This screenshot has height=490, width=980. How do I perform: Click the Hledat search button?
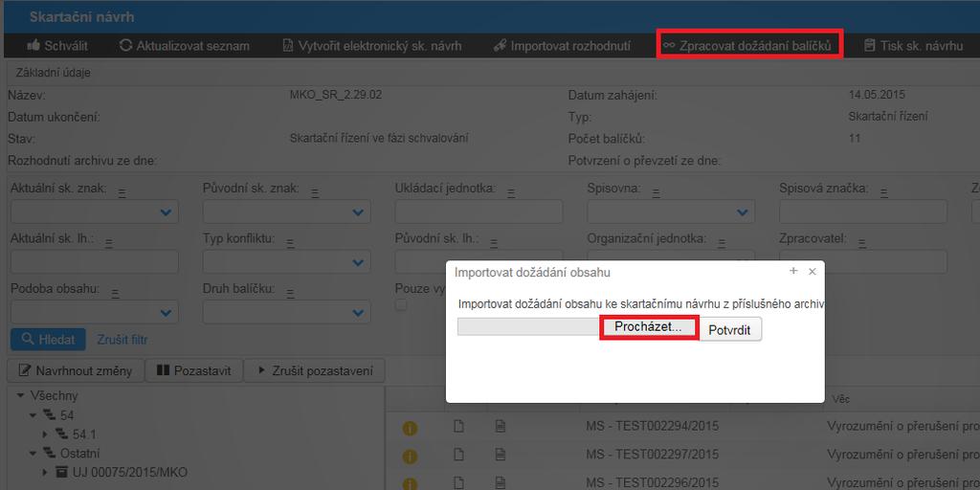[x=48, y=340]
